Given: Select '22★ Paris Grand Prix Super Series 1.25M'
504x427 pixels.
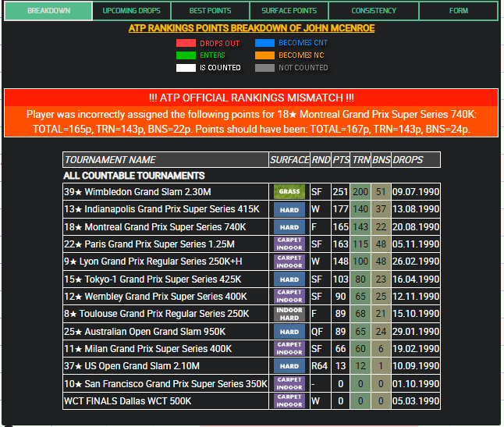Looking at the screenshot, I should coord(251,244).
